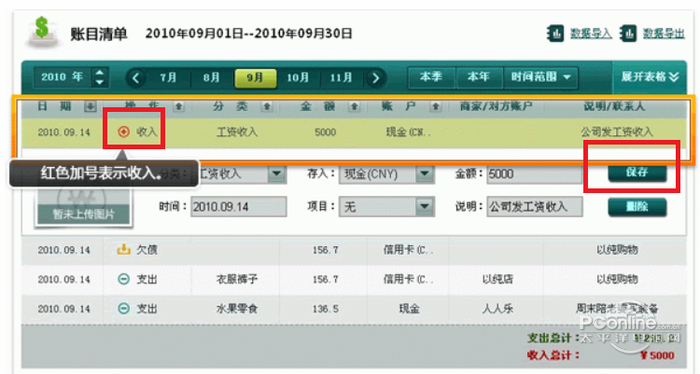Select the 衣服裤子 category cell
The width and height of the screenshot is (700, 374).
[x=237, y=279]
